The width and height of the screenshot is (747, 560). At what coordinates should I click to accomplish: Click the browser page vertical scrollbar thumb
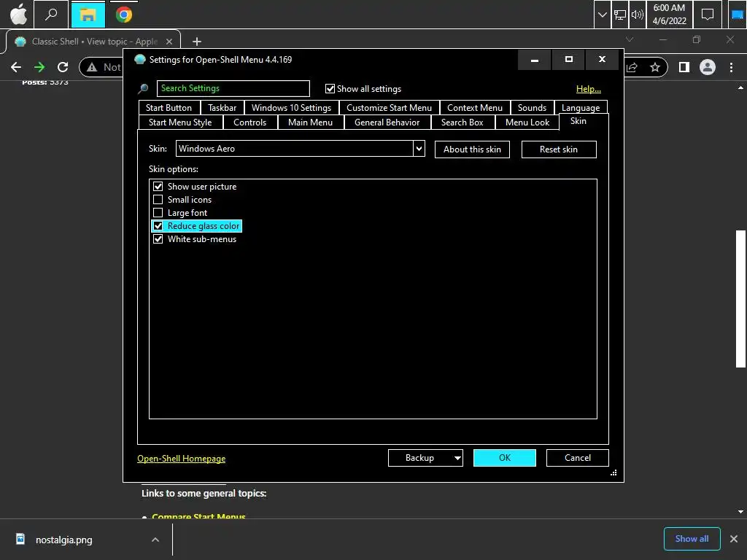click(740, 298)
